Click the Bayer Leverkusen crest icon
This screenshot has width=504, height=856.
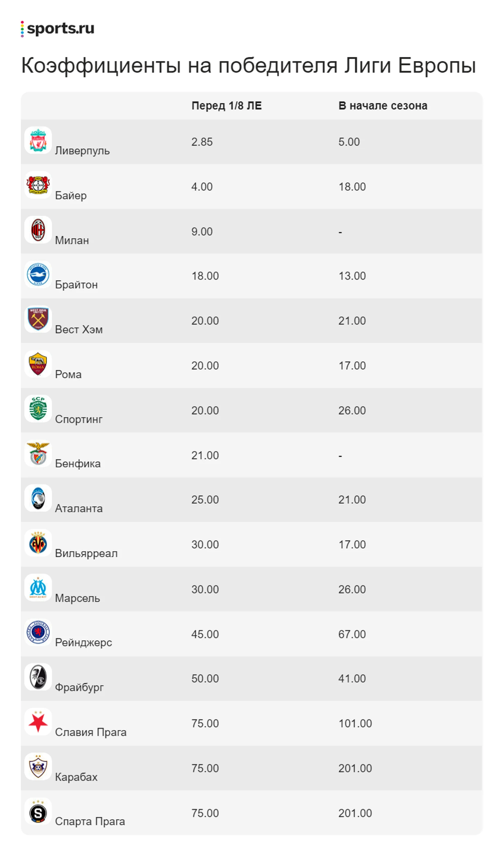(38, 185)
